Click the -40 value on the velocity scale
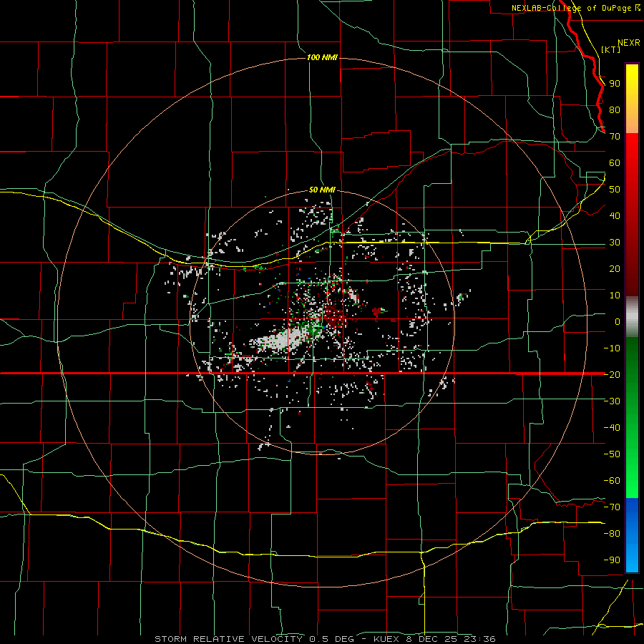 [x=612, y=428]
